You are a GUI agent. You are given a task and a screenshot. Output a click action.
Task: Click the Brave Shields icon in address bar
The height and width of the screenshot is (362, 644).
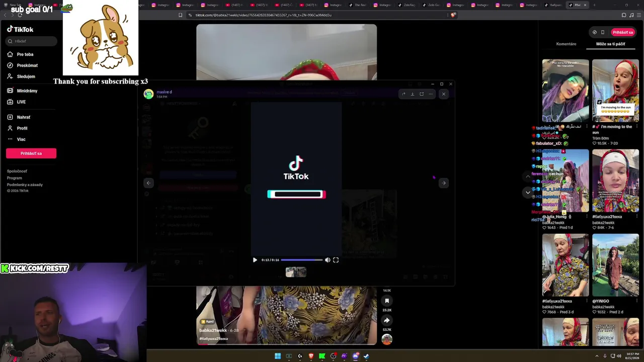453,15
